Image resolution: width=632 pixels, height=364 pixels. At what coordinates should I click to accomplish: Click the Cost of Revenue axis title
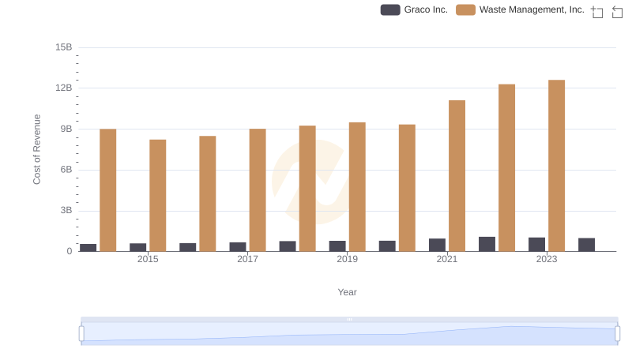pos(36,149)
